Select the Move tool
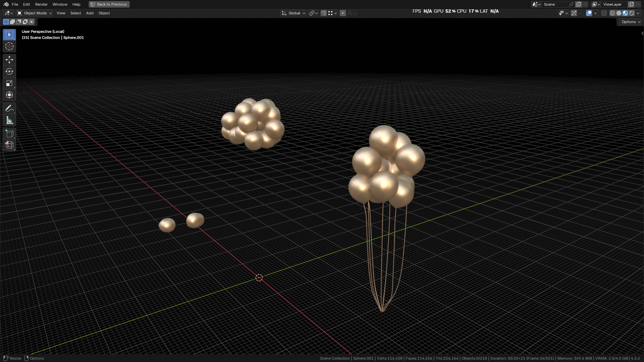Screen dimensions: 644x362 (x=9, y=60)
